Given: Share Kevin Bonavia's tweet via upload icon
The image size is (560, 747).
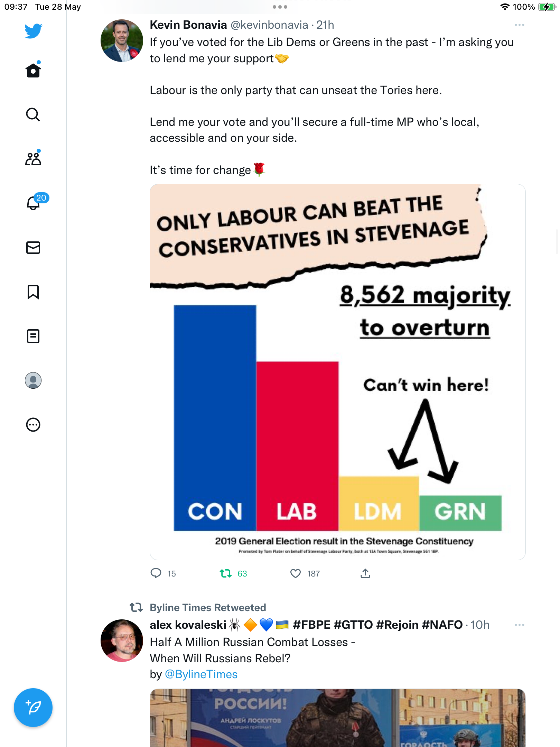Looking at the screenshot, I should click(x=365, y=573).
